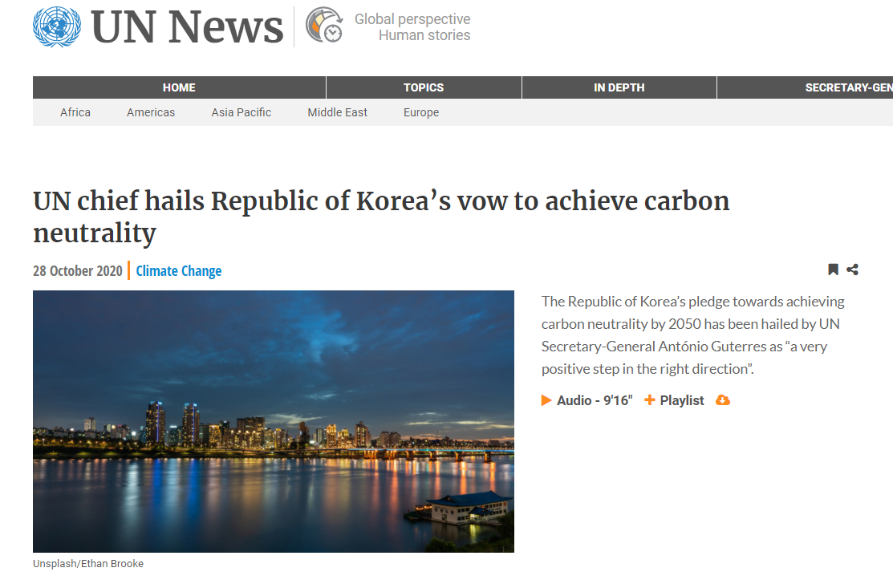
Task: Download audio with the cloud icon
Action: click(722, 400)
